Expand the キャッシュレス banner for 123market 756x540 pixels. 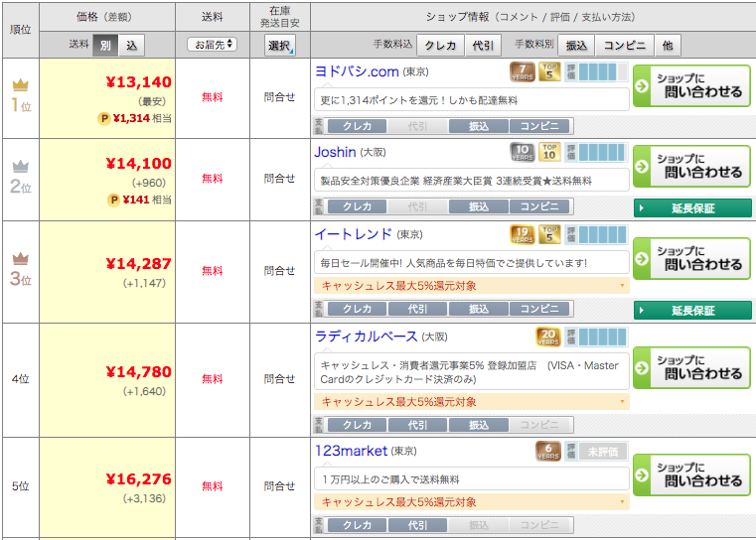click(x=472, y=502)
